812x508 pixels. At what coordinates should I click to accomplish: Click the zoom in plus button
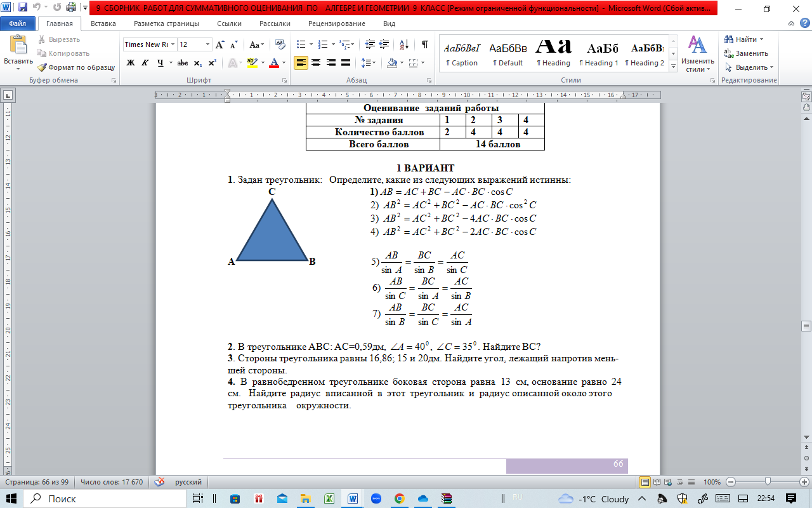[x=804, y=482]
